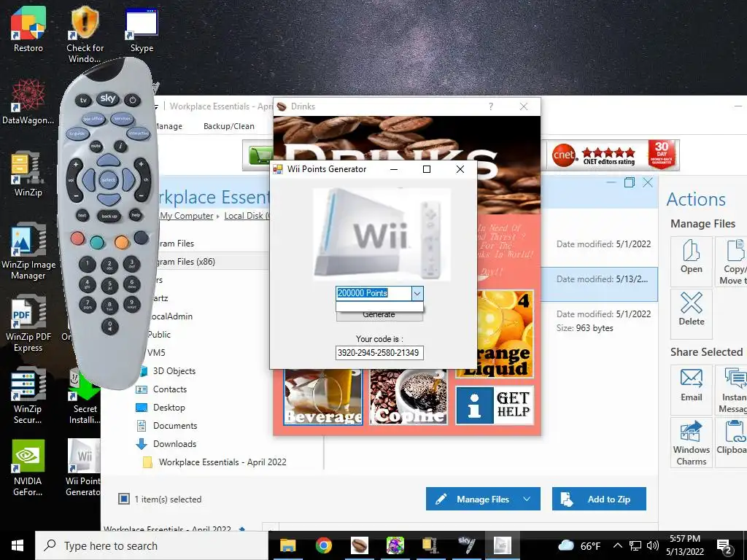Click the red button on remote
The image size is (747, 560).
point(77,238)
